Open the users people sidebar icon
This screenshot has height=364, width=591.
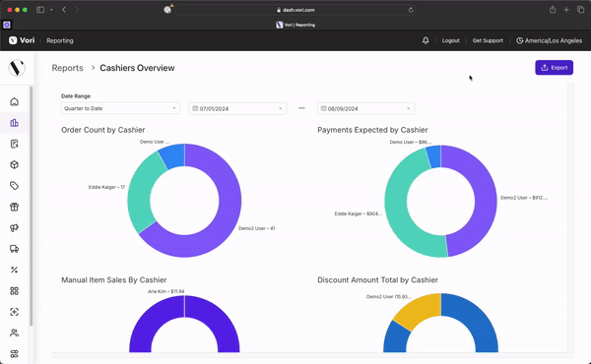click(15, 333)
